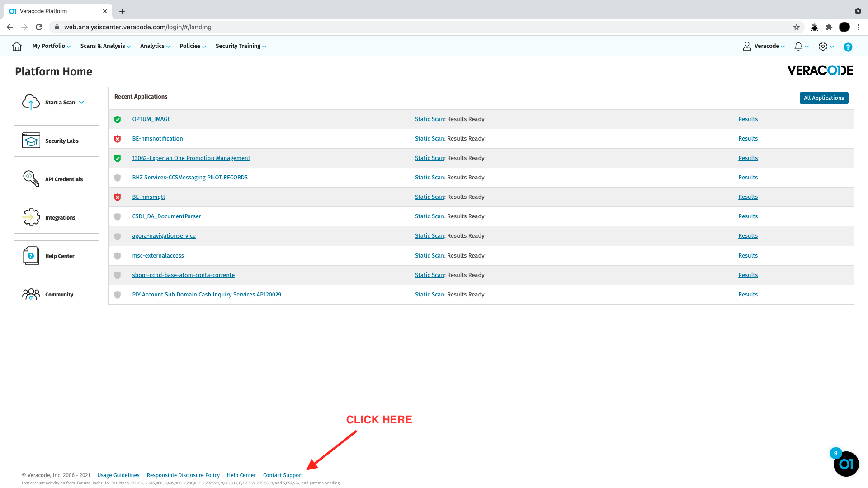Open a new browser tab
The width and height of the screenshot is (868, 488).
122,11
